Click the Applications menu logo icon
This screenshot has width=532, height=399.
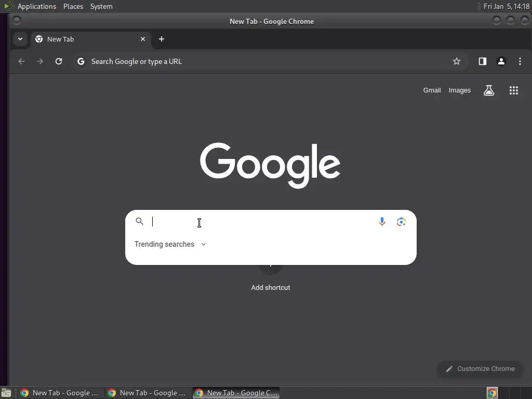click(x=8, y=6)
